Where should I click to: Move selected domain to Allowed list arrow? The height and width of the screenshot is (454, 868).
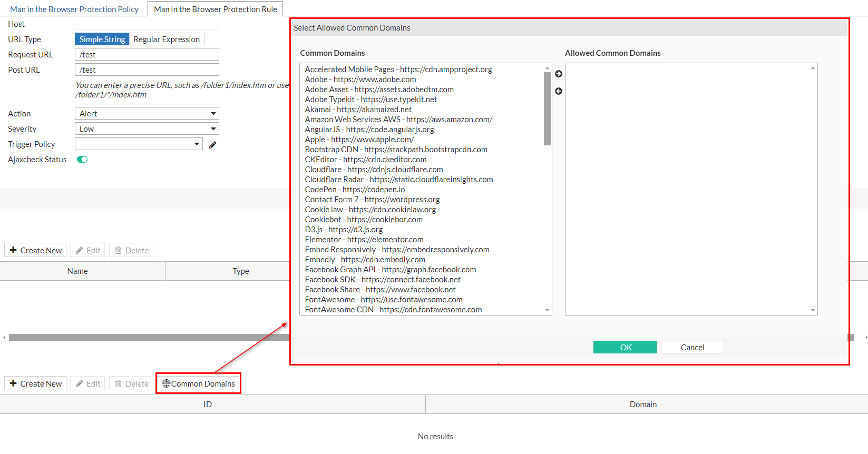coord(559,74)
